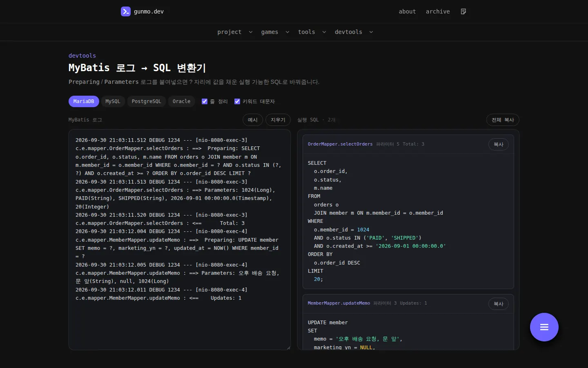Click the '오후 배송 요청, 문 앞' memo value

pos(367,339)
